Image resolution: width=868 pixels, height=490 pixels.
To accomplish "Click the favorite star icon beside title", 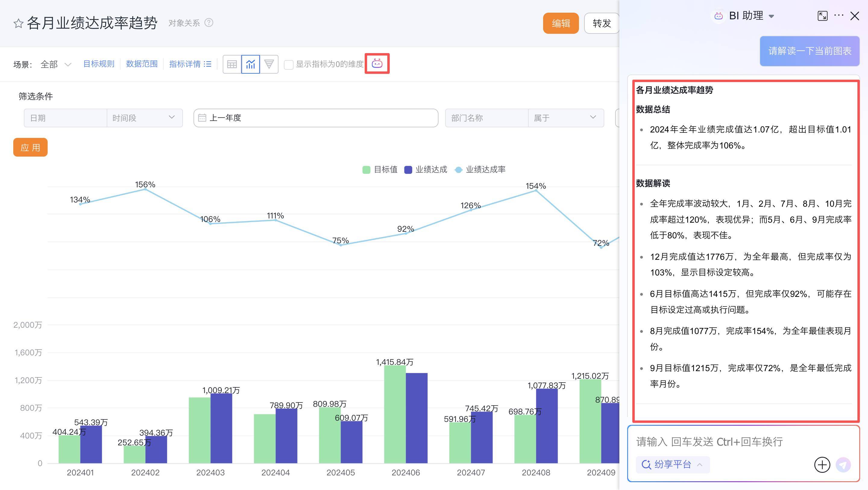I will (x=18, y=23).
